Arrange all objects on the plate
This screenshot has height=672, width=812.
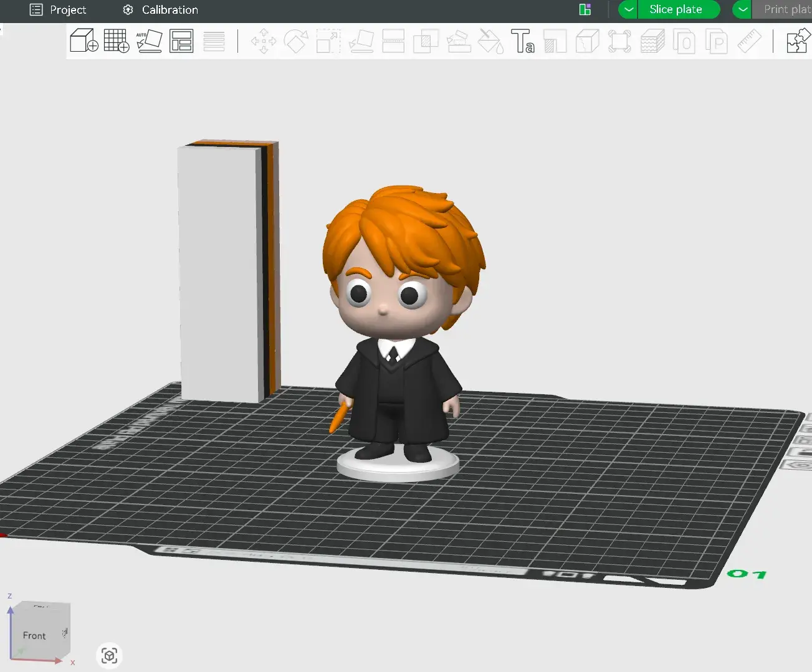(x=181, y=40)
